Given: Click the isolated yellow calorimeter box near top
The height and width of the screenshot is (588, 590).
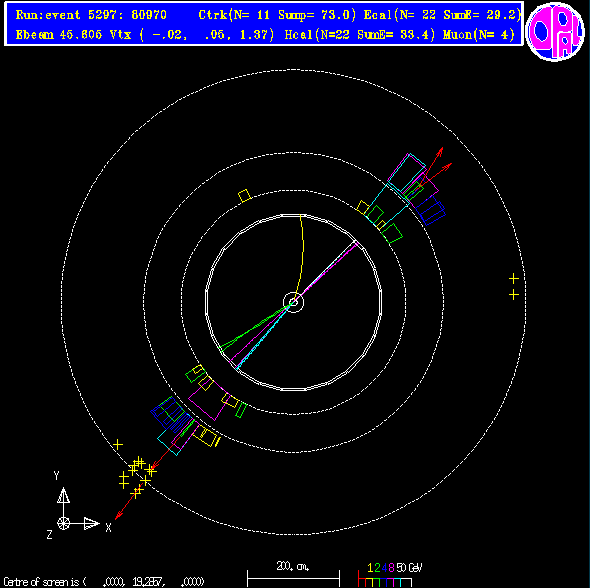Looking at the screenshot, I should 245,196.
